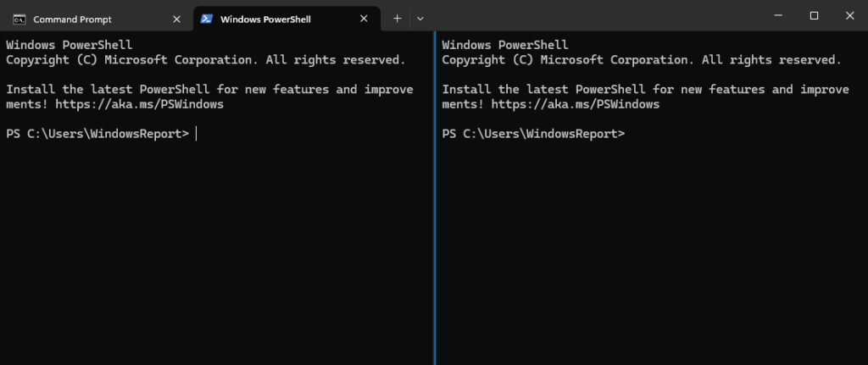
Task: Open a new tab with plus button
Action: pyautogui.click(x=398, y=19)
